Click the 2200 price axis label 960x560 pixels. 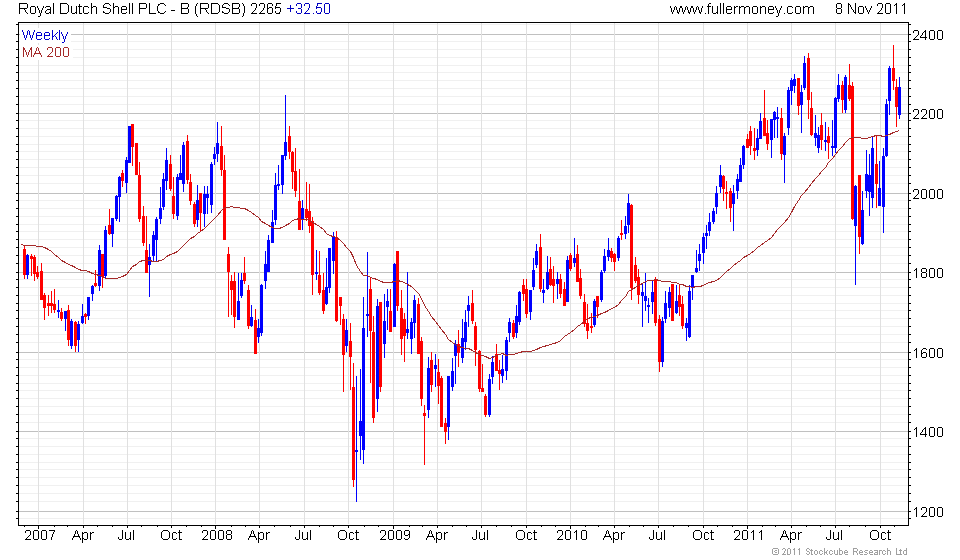pos(928,114)
